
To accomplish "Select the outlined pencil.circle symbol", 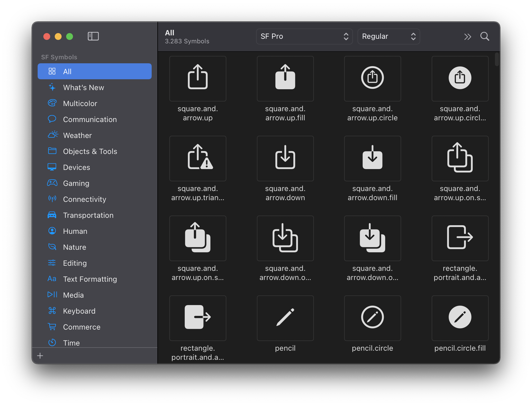I will click(372, 318).
